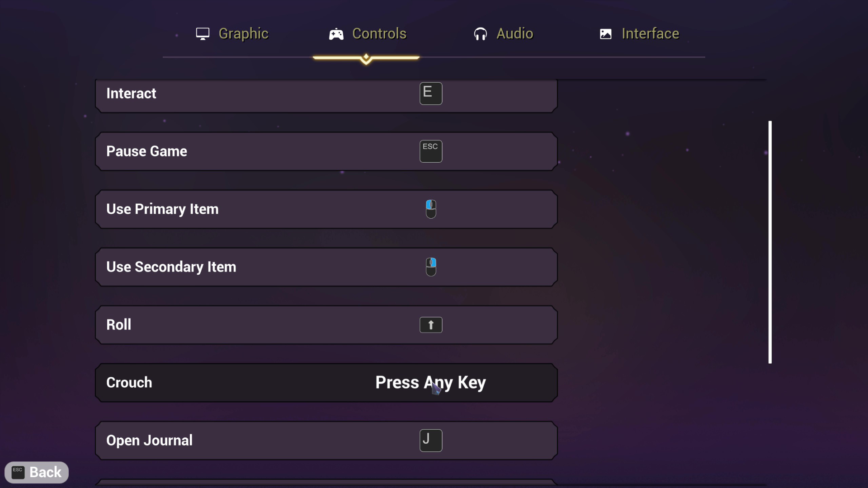Click the left mouse button icon
This screenshot has width=868, height=488.
coord(431,209)
